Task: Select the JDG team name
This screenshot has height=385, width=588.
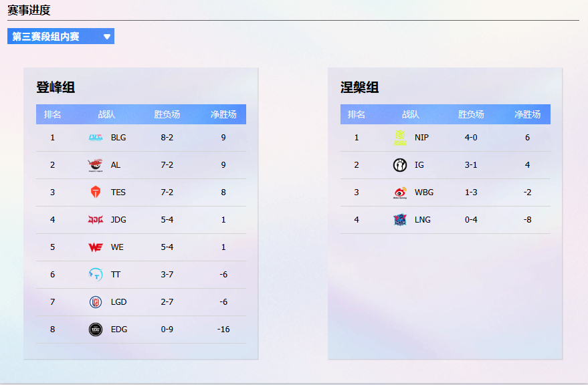Action: 118,220
